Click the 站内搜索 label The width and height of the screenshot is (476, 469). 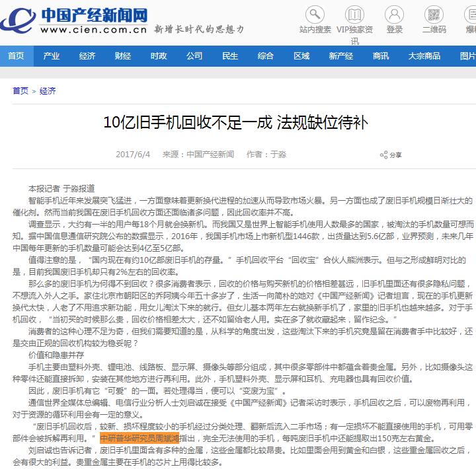coord(315,30)
